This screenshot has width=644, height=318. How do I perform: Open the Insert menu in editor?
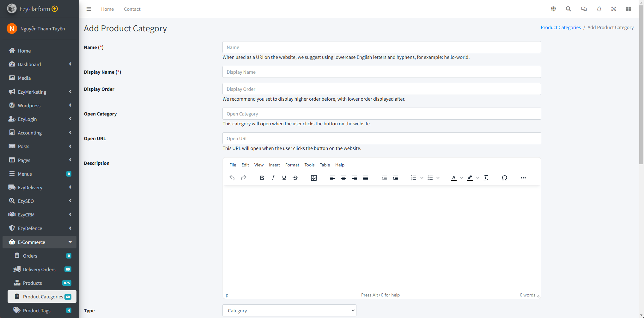[x=274, y=165]
